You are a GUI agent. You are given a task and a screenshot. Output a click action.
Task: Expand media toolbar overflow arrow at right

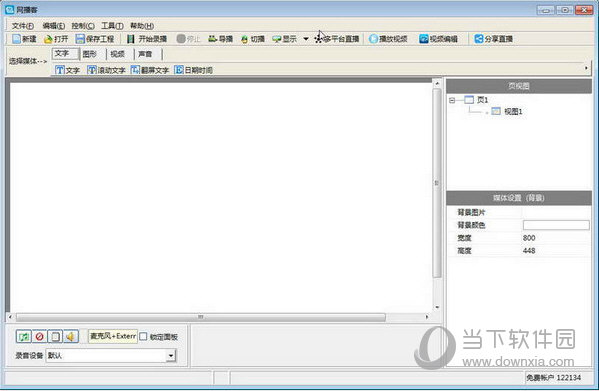point(586,68)
